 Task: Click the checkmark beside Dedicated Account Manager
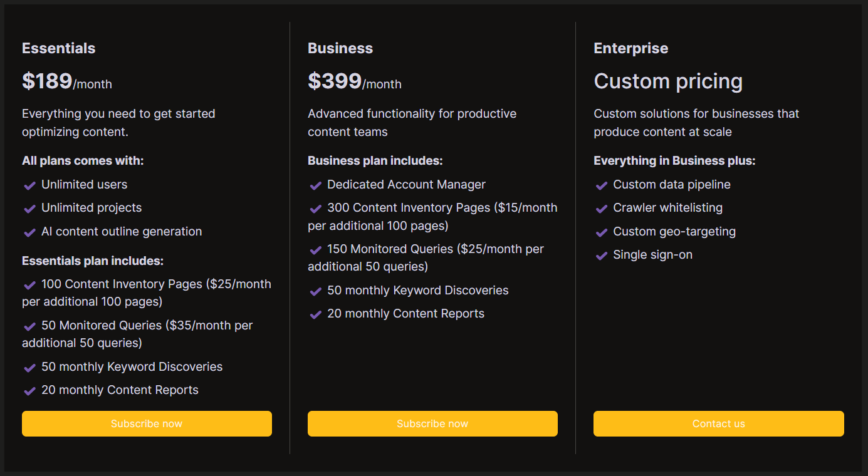point(315,185)
